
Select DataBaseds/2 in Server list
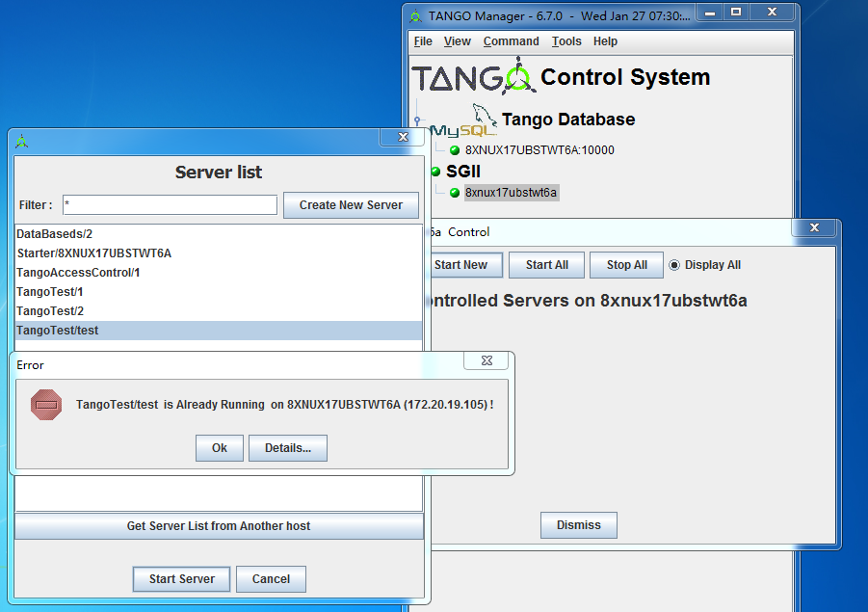(x=219, y=234)
